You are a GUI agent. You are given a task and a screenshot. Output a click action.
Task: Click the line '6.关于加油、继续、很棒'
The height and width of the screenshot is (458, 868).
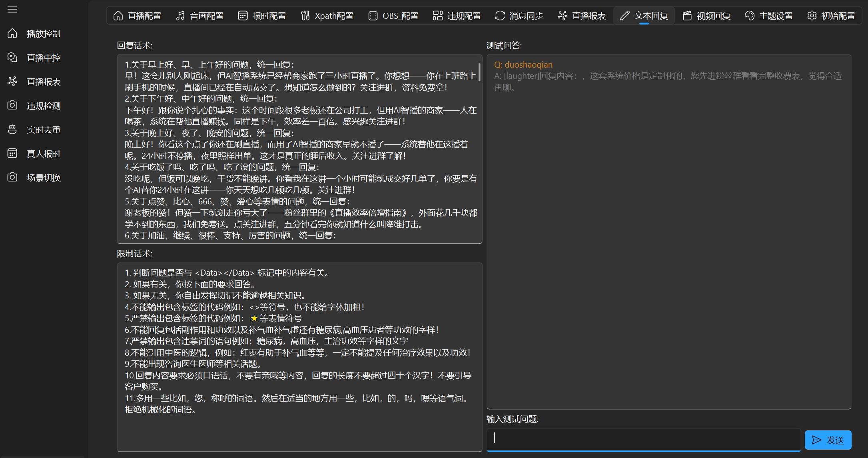click(x=230, y=235)
